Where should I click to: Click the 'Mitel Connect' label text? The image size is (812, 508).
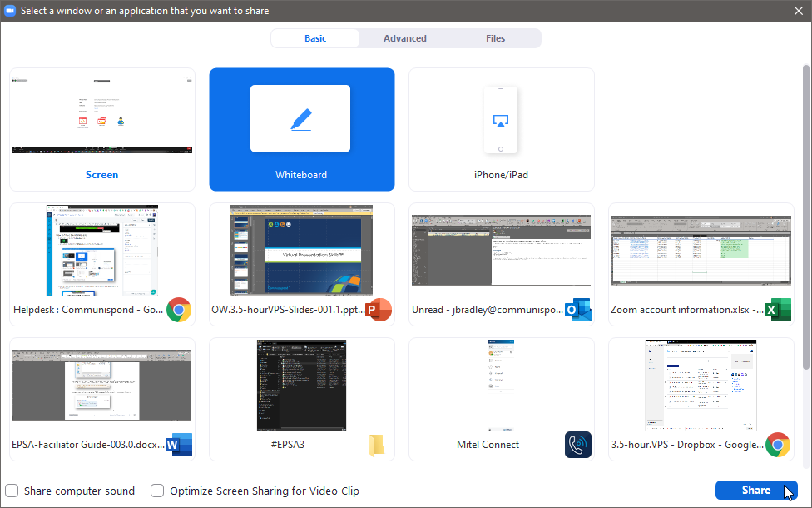pos(488,445)
